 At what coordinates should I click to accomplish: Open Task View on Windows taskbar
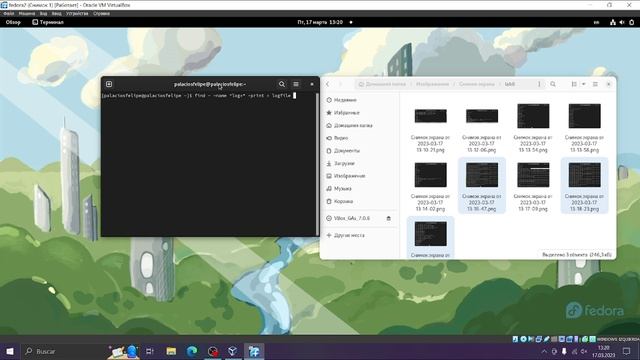[150, 351]
